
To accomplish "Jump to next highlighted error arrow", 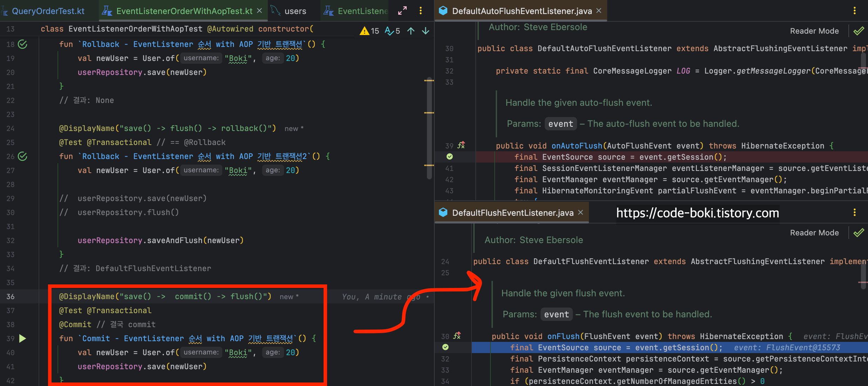I will (426, 31).
